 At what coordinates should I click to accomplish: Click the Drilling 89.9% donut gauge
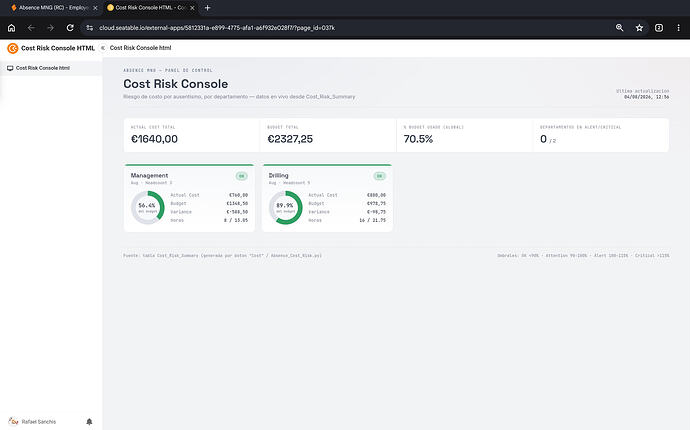point(286,207)
